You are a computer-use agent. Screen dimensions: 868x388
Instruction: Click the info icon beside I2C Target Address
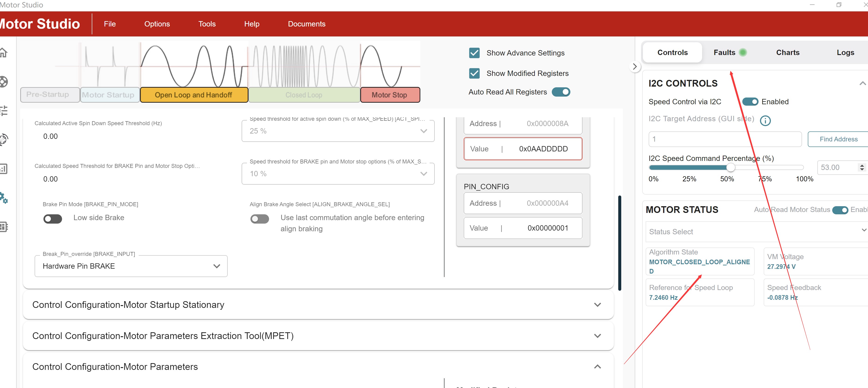click(765, 121)
